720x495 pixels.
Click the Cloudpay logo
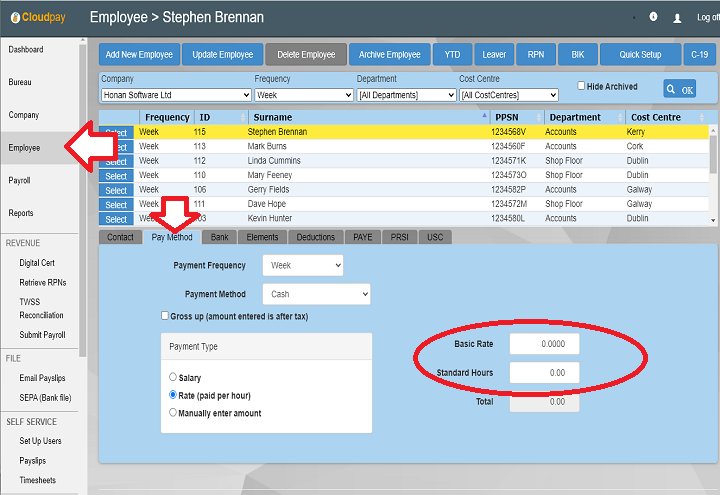[x=36, y=18]
